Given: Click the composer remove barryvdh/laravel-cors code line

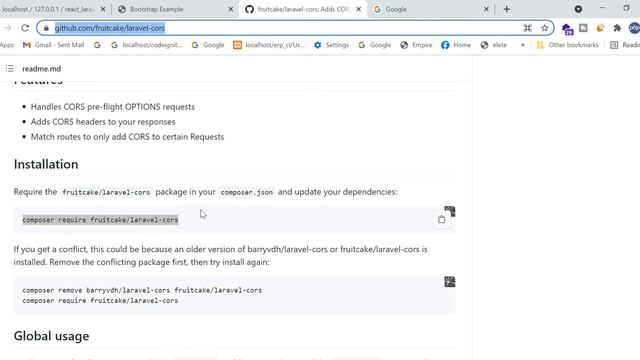Looking at the screenshot, I should click(x=142, y=290).
